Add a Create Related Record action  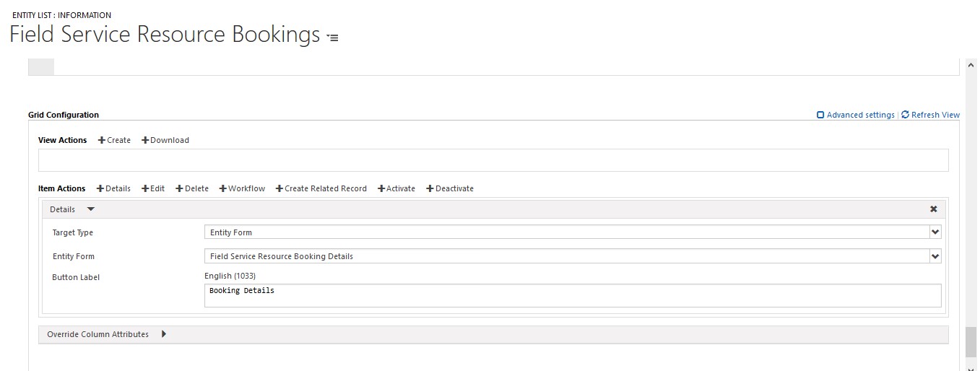point(321,188)
